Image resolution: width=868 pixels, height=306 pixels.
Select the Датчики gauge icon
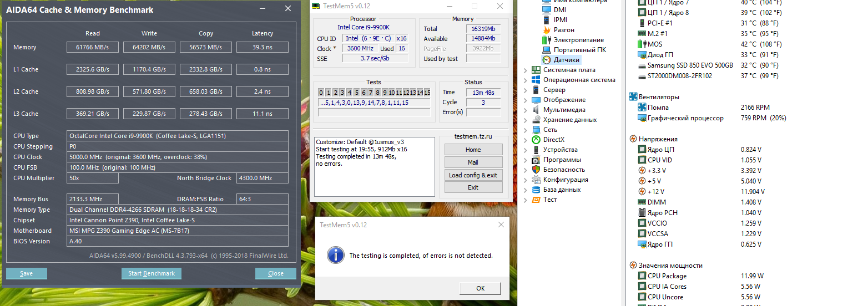pyautogui.click(x=546, y=59)
